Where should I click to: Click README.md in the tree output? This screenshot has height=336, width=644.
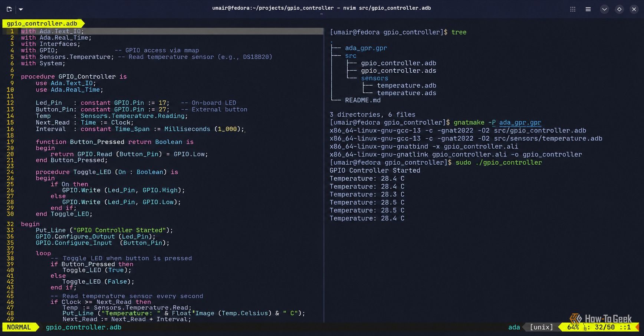click(x=363, y=100)
